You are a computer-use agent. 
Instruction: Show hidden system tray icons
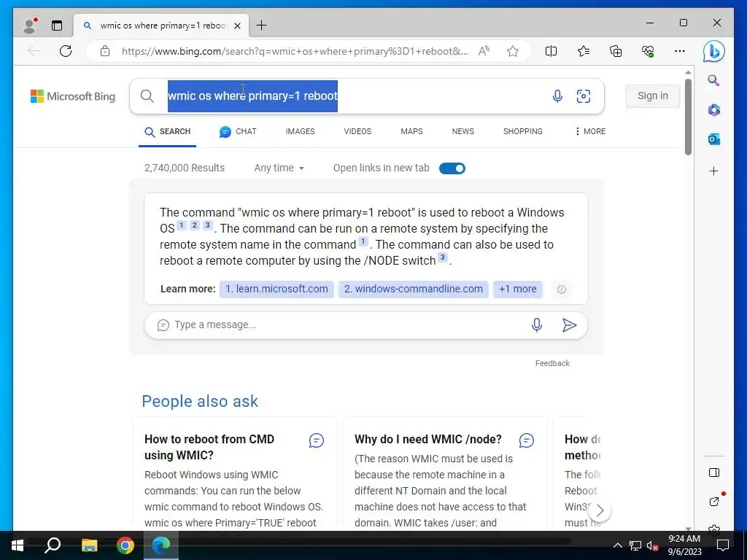tap(617, 545)
